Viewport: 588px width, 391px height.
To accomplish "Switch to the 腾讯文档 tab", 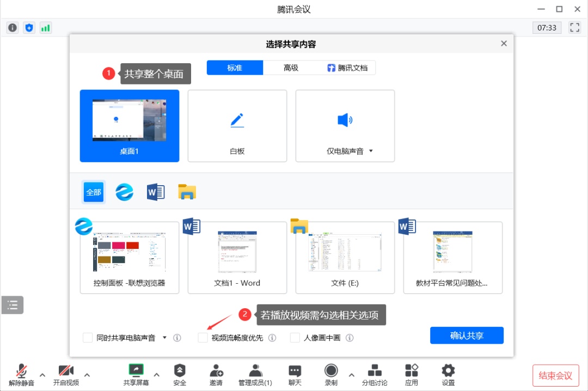I will [x=347, y=68].
